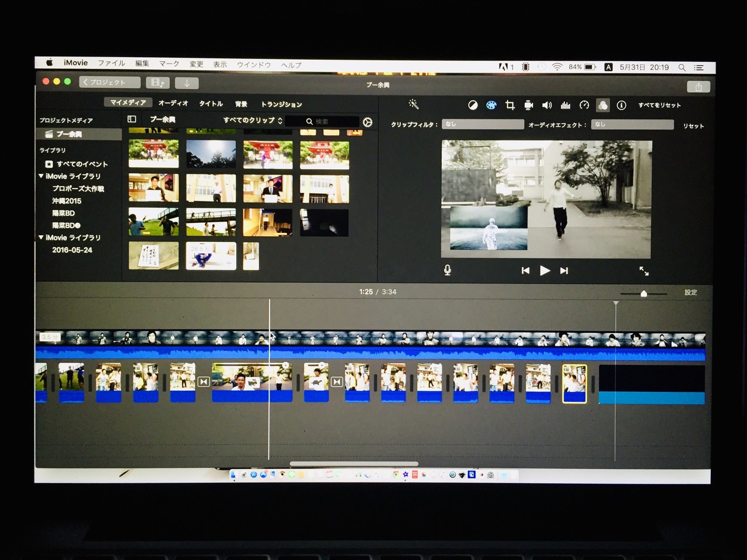Play the preview video
This screenshot has height=560, width=747.
544,271
